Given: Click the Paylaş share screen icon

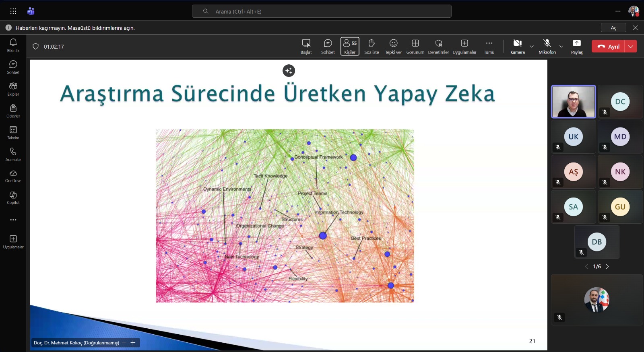Looking at the screenshot, I should (x=577, y=46).
